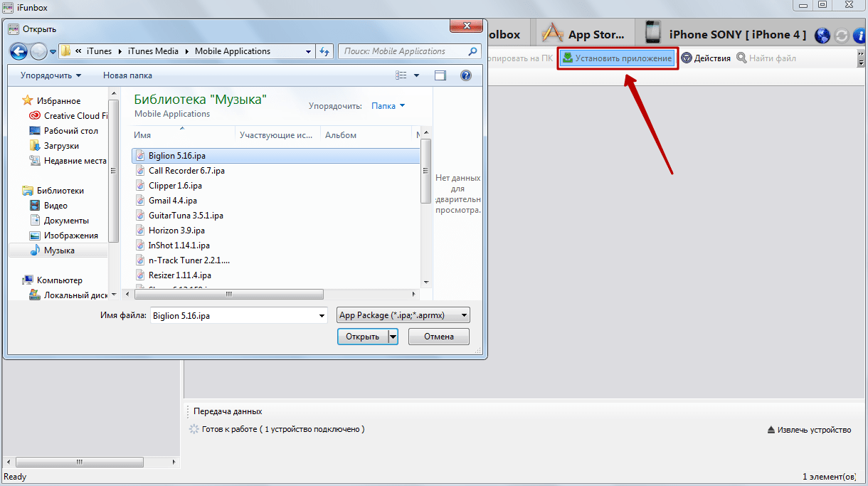Click Eject device (Извлечь устройство)

tap(808, 430)
